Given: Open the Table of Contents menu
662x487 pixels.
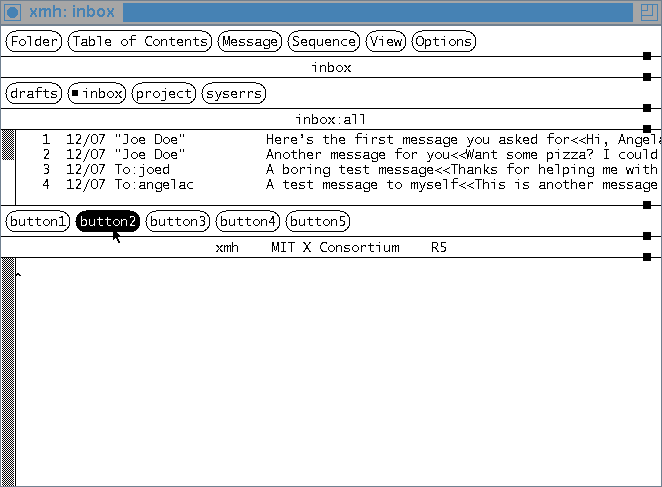Looking at the screenshot, I should (140, 41).
